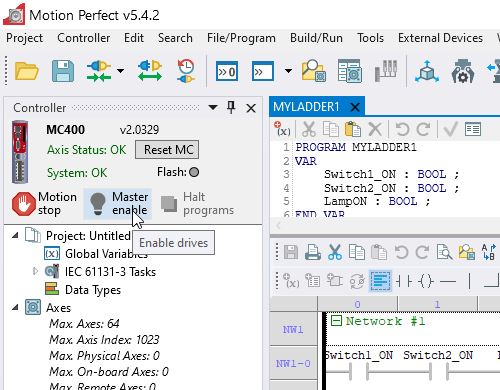This screenshot has height=390, width=500.
Task: Click the find magnifier page icon in ladder toolbar
Action: pos(445,252)
